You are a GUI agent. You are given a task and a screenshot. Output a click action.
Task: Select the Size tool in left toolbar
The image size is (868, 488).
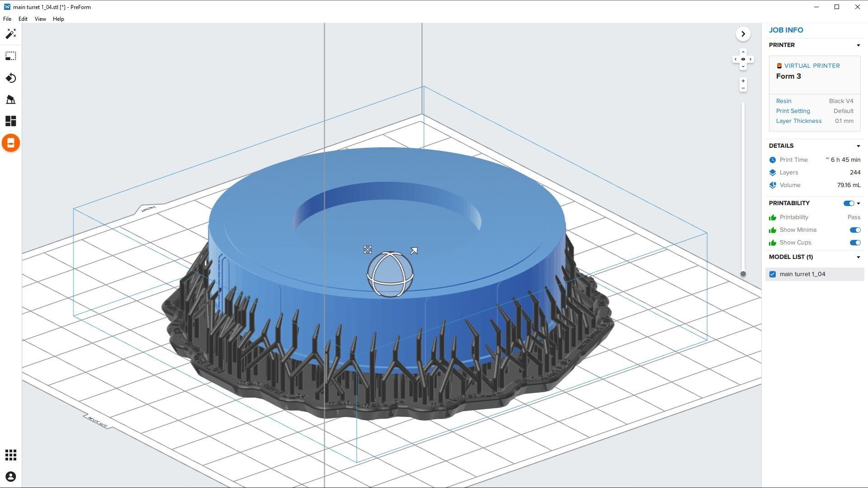tap(11, 56)
